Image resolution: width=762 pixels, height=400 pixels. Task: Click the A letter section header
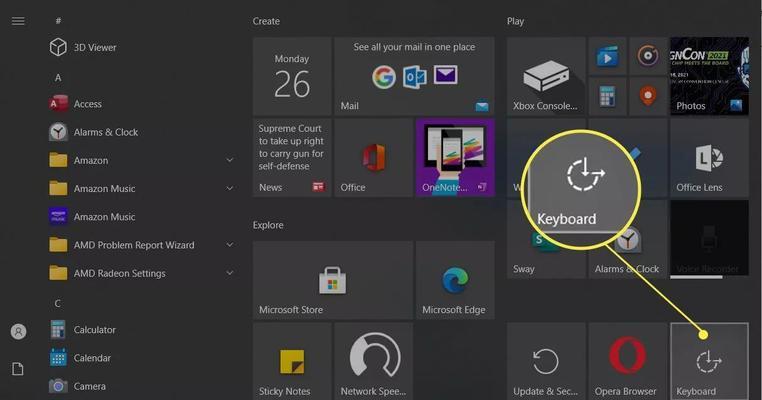click(x=58, y=77)
